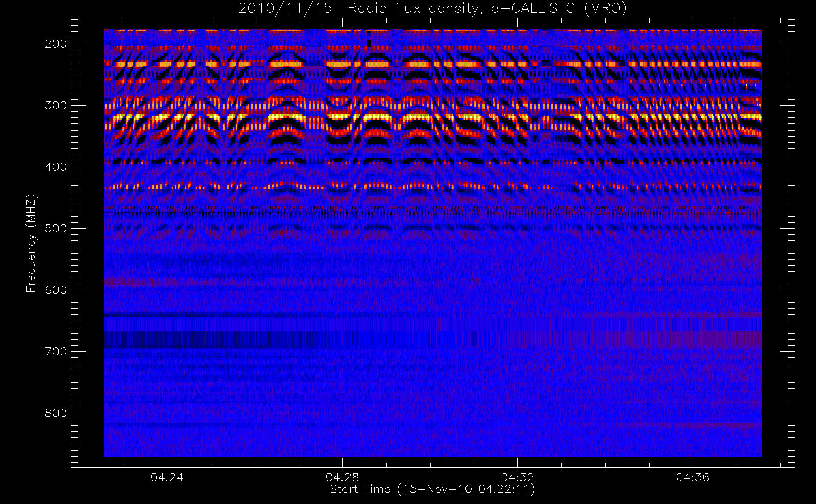This screenshot has width=816, height=504.
Task: Click the 700 frequency tick label
Action: coord(56,351)
